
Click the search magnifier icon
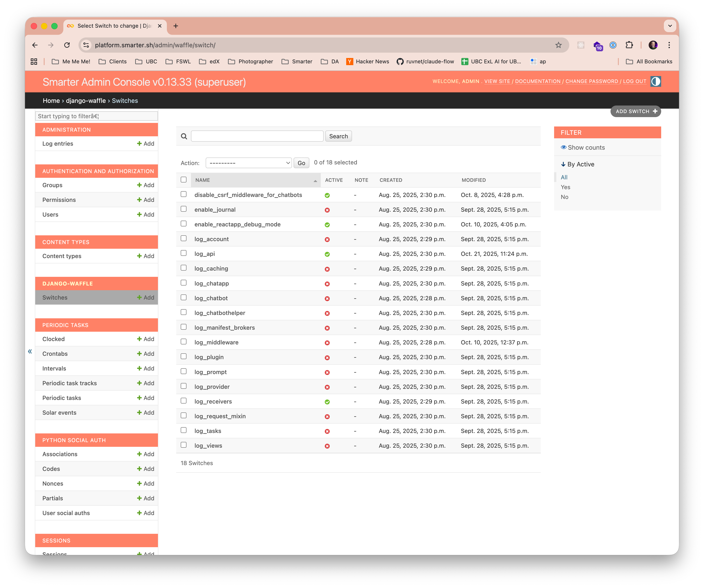pyautogui.click(x=184, y=136)
